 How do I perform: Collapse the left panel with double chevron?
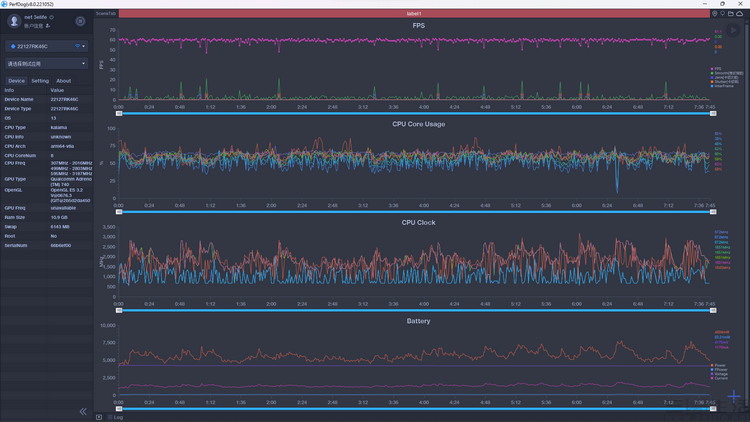[83, 411]
